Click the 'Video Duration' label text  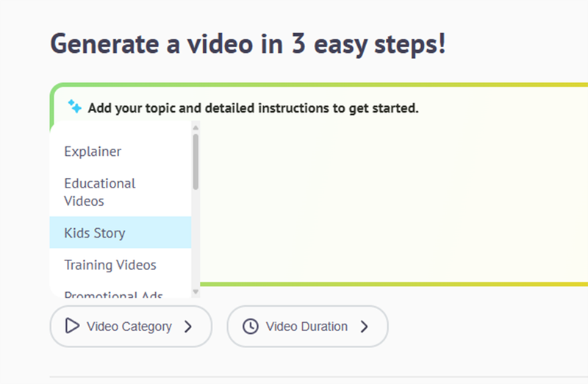coord(306,326)
